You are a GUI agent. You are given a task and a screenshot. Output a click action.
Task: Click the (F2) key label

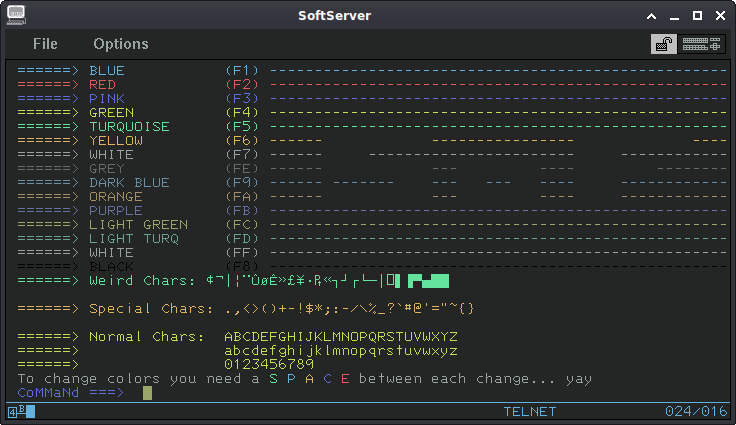point(242,85)
